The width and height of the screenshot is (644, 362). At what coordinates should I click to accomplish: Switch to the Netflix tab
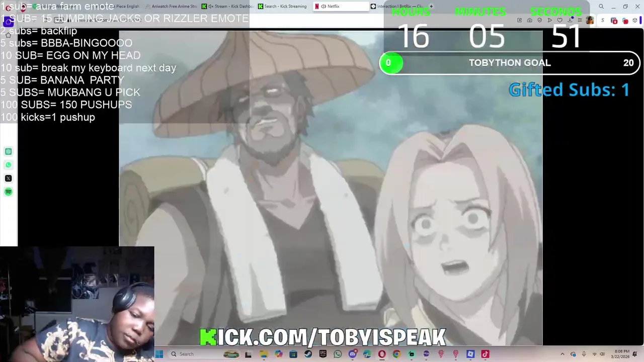[340, 6]
